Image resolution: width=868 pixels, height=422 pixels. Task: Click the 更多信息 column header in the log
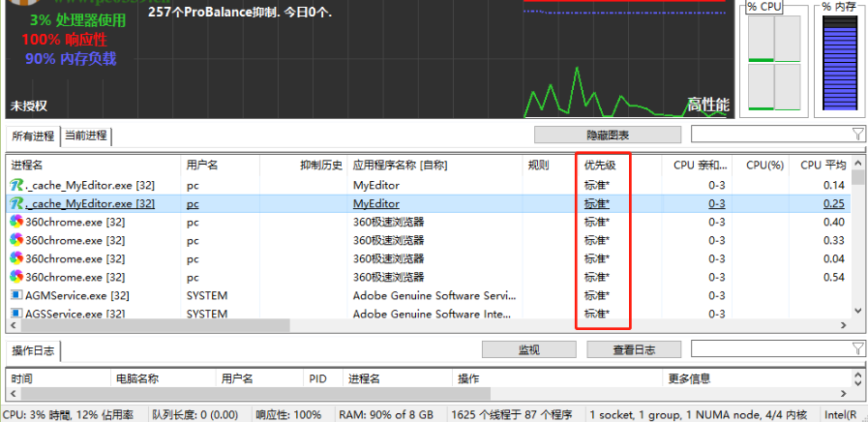click(x=758, y=378)
